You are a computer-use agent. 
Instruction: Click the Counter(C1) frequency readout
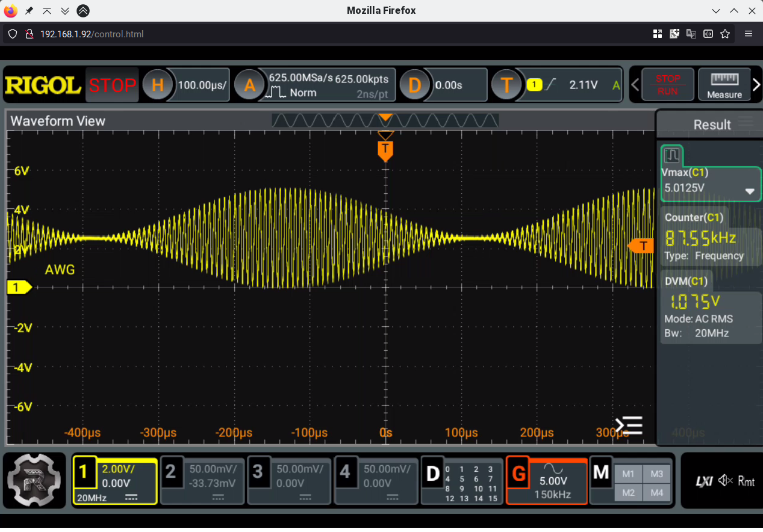click(700, 238)
